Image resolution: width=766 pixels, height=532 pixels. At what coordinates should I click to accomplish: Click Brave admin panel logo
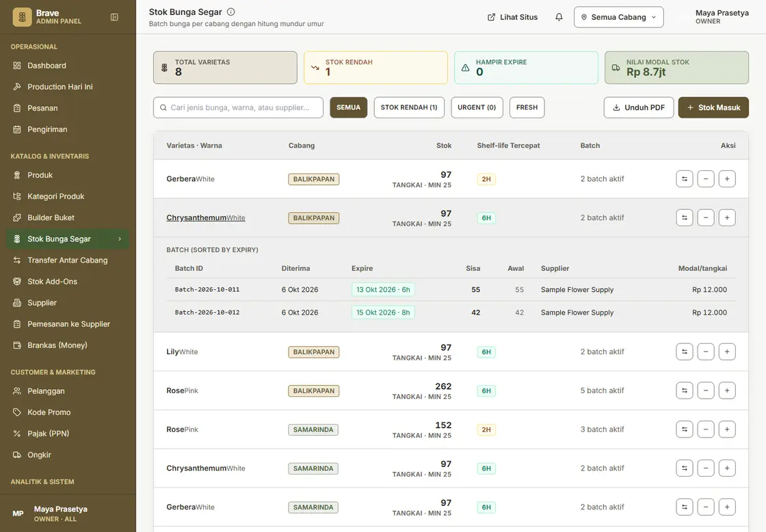point(22,17)
